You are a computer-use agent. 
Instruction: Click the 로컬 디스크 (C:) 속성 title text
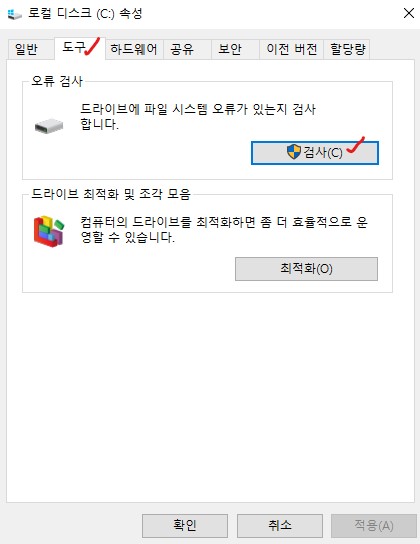pos(85,14)
